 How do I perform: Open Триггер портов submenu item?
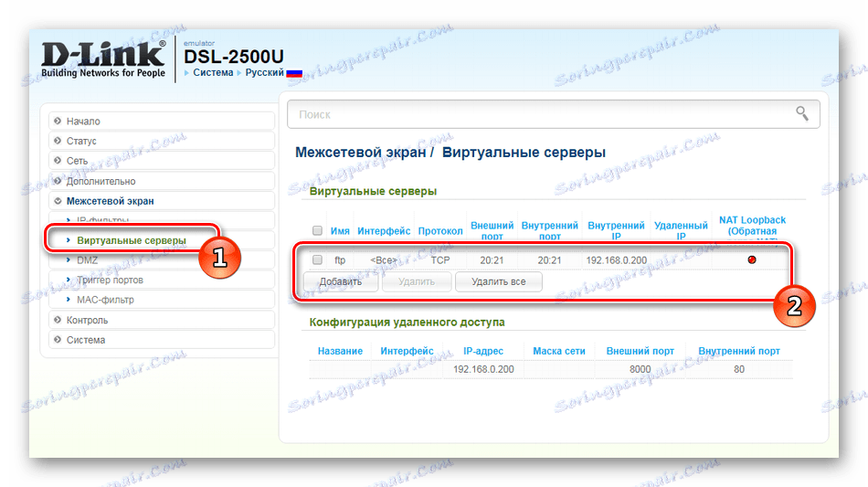tap(110, 280)
